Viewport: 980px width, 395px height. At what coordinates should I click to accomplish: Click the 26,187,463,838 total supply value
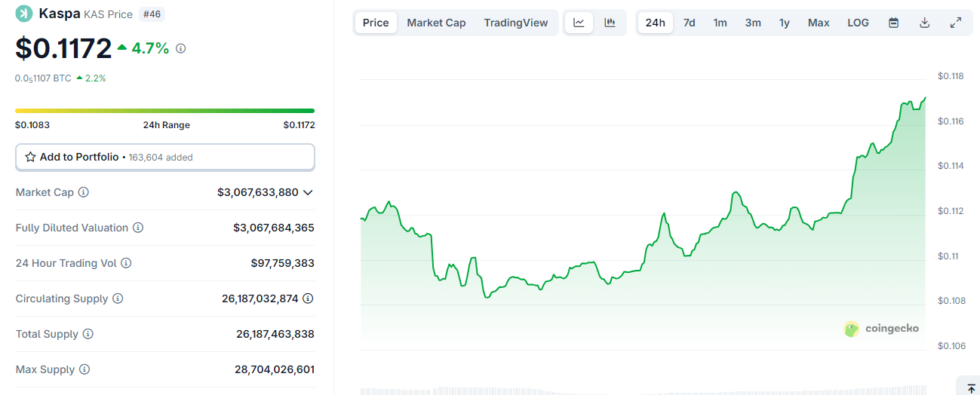275,334
